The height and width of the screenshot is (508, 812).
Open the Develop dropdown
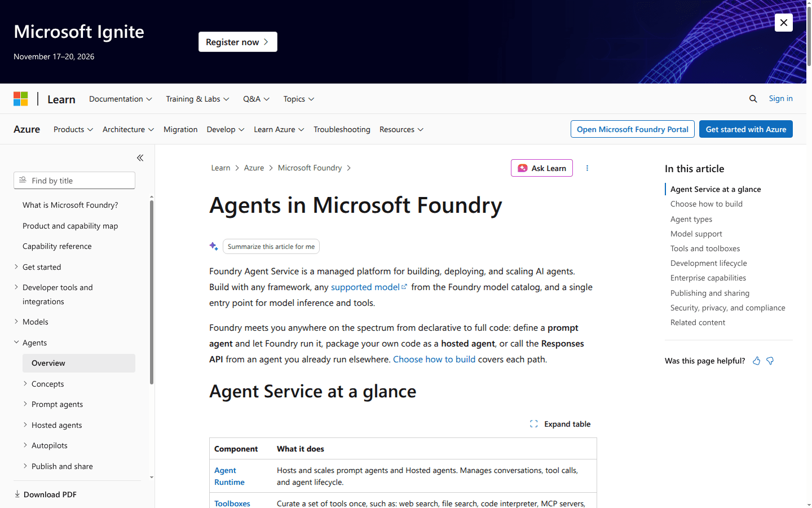click(x=226, y=129)
